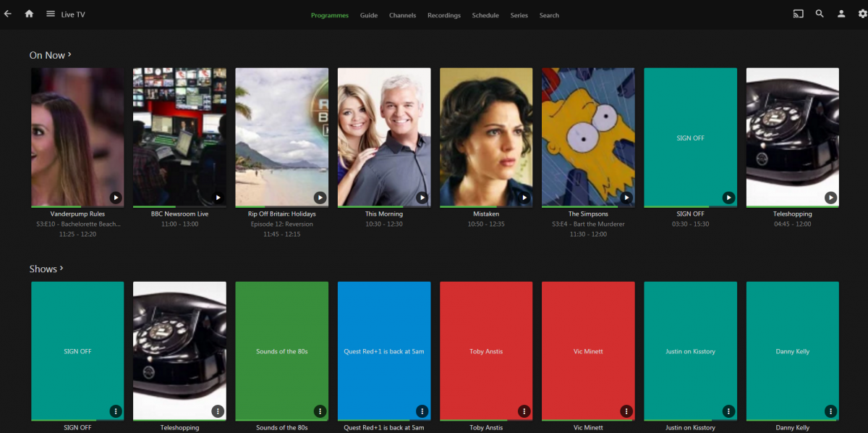Expand the On Now section
This screenshot has width=868, height=433.
pos(50,55)
